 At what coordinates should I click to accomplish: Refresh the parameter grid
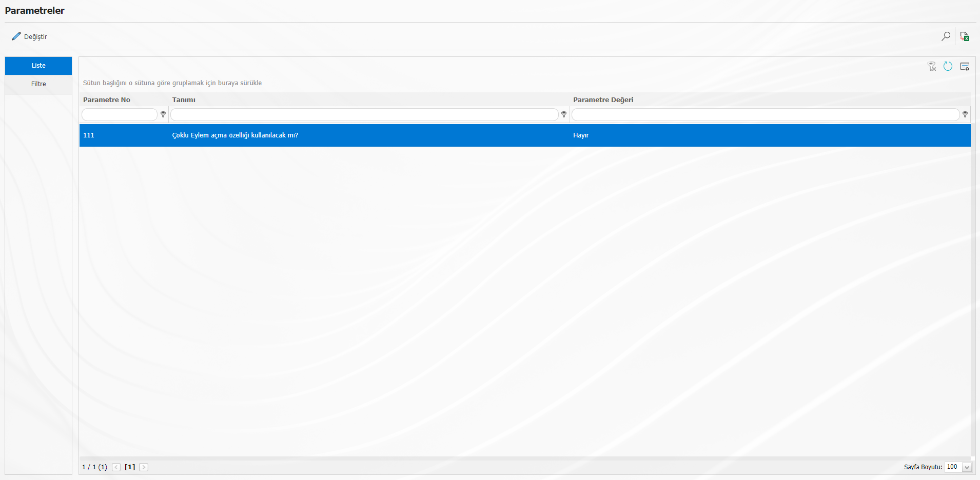click(x=948, y=66)
